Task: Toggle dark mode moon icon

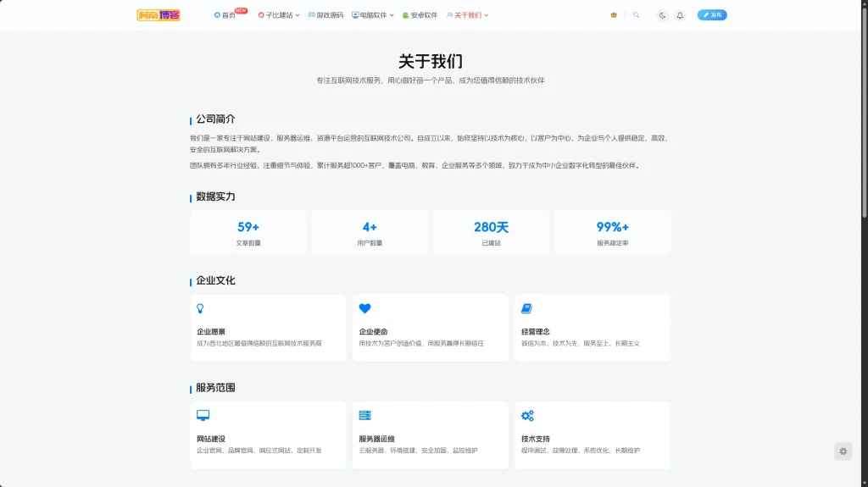Action: 662,15
